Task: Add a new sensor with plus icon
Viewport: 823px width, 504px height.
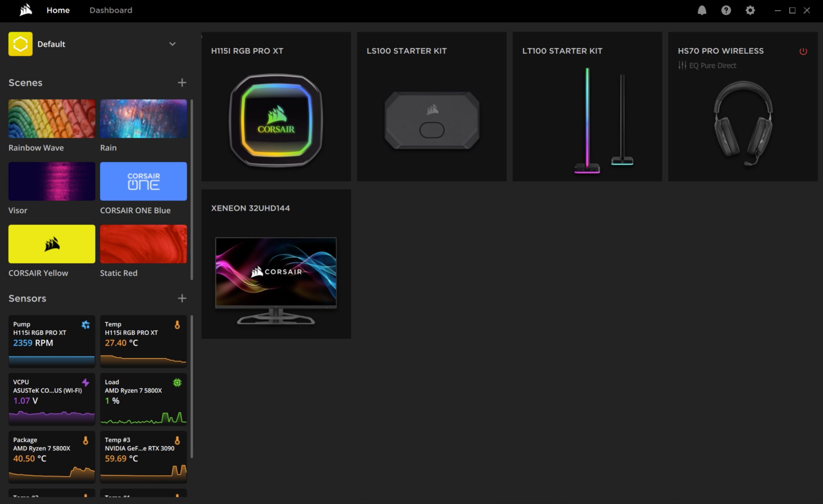Action: (182, 298)
